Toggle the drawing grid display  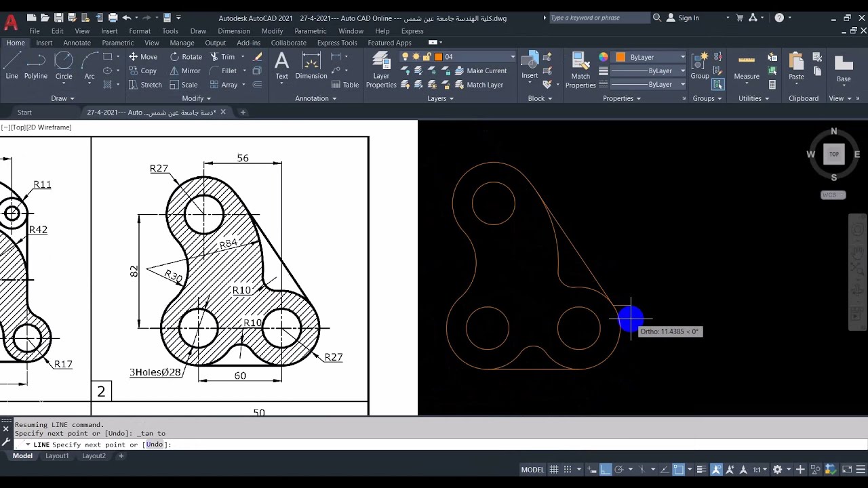(x=554, y=469)
